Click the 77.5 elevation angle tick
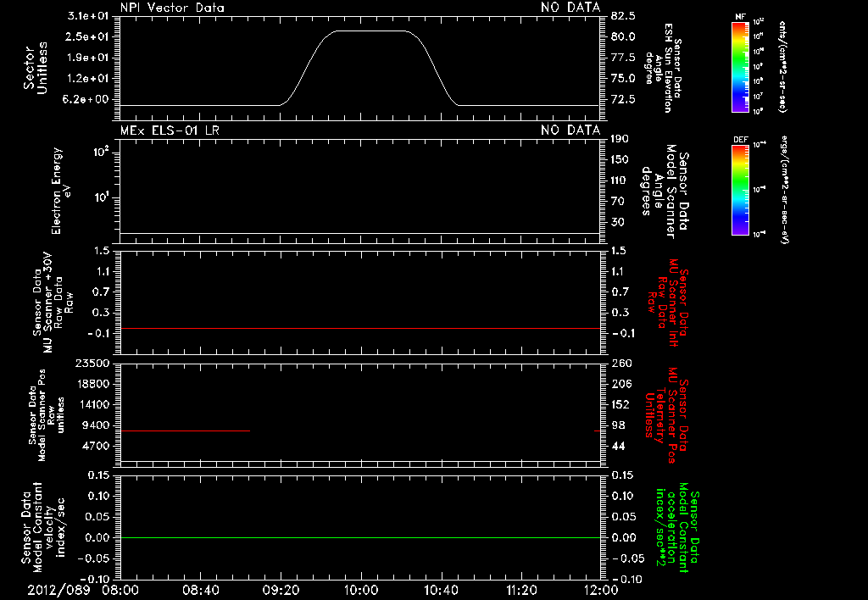 (x=623, y=58)
